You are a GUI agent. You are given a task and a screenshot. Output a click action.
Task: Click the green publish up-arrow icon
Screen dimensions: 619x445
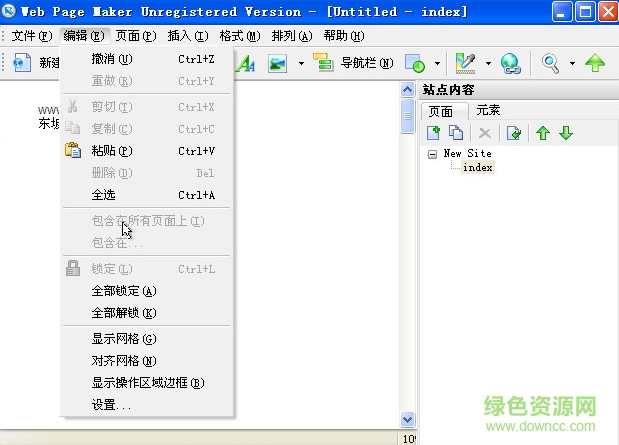point(595,63)
